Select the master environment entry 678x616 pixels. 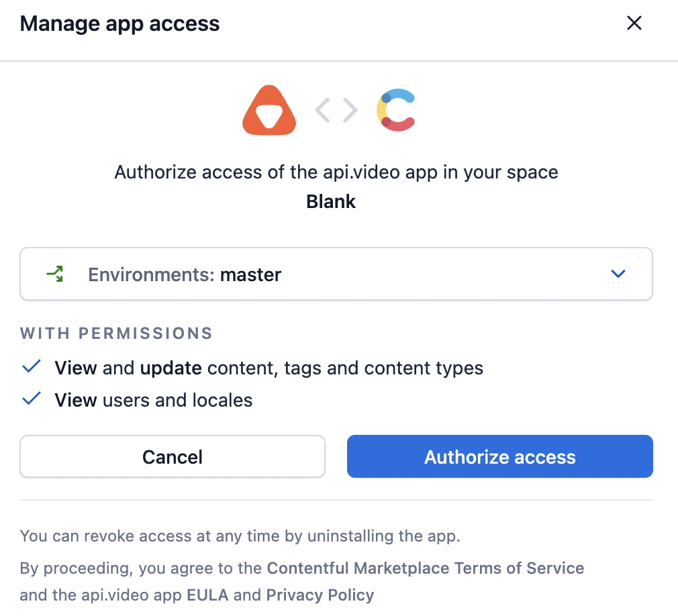(250, 274)
